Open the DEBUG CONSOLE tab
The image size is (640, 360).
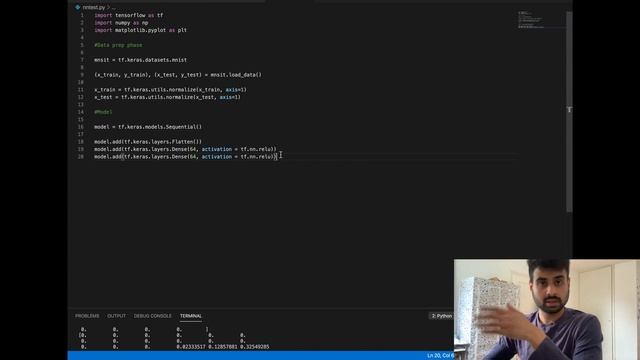click(153, 316)
